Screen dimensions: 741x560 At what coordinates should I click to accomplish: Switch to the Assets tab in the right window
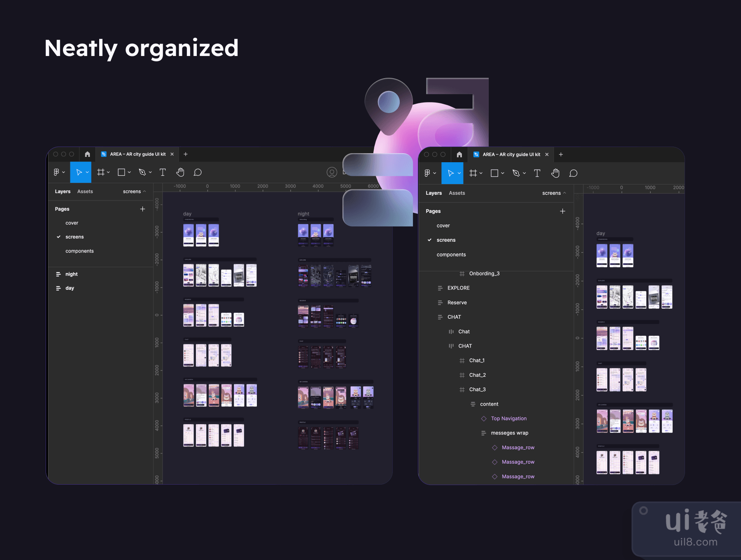(457, 193)
